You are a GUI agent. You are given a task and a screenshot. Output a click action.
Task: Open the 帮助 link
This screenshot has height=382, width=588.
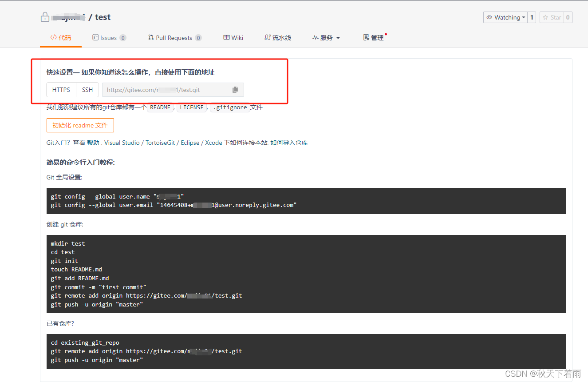[93, 143]
